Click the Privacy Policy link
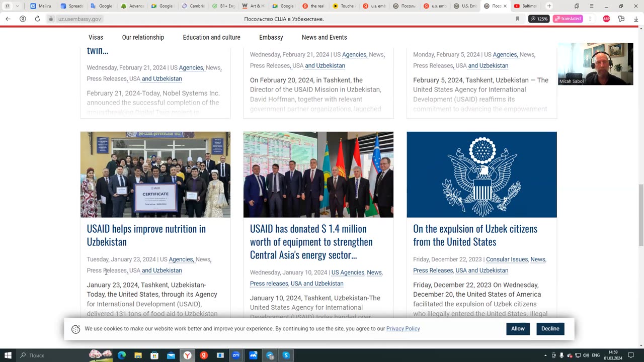This screenshot has height=362, width=644. click(403, 329)
